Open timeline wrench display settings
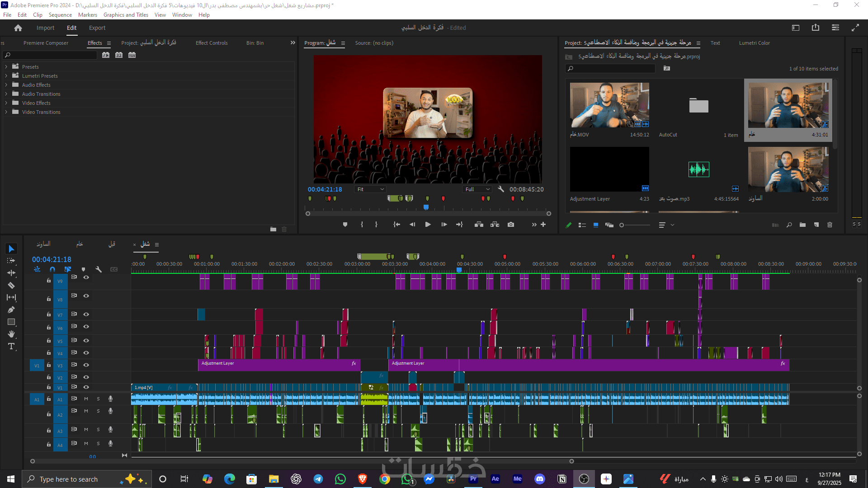Viewport: 868px width, 488px height. (99, 269)
